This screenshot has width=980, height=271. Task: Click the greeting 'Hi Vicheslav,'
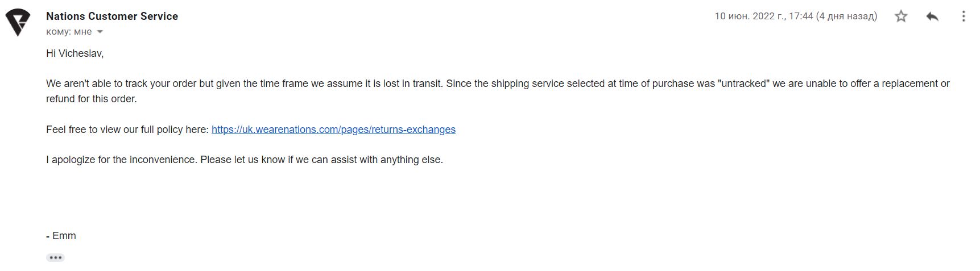click(x=75, y=53)
